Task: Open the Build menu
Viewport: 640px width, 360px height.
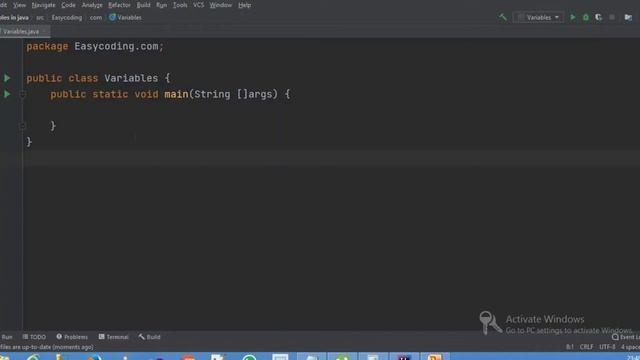Action: click(x=143, y=5)
